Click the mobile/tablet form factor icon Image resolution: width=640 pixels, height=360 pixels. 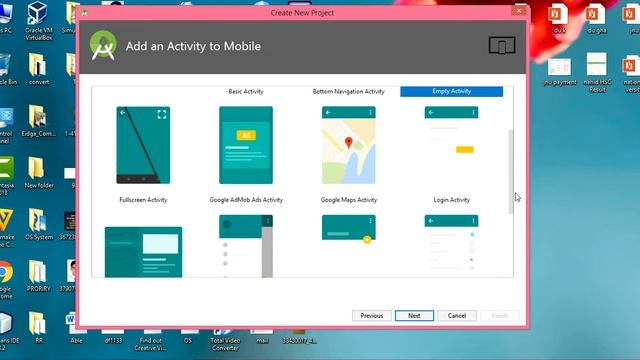(502, 45)
